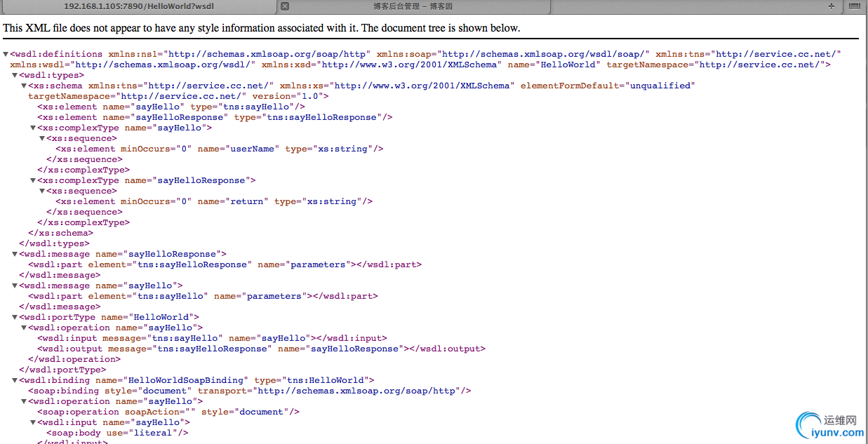The width and height of the screenshot is (868, 444).
Task: Click the xmlns:wsdl namespace attributes line
Action: [x=420, y=65]
